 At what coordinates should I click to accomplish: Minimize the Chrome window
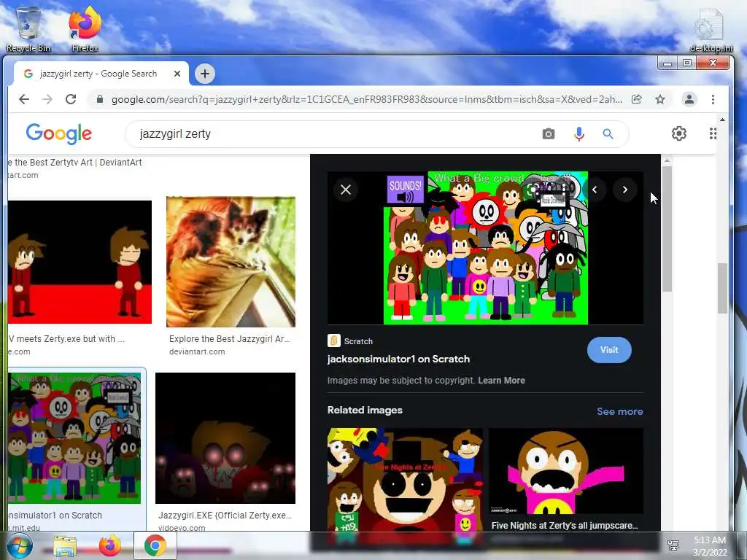(x=667, y=63)
